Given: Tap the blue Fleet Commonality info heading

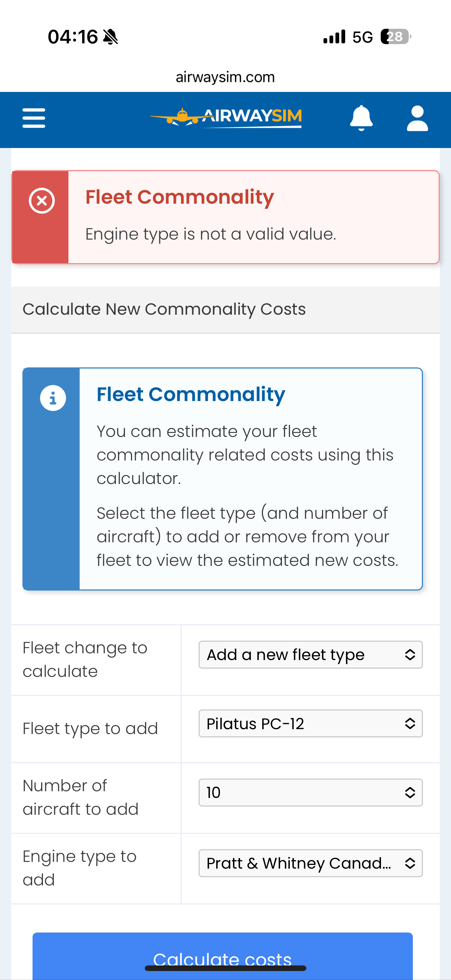Looking at the screenshot, I should pos(191,394).
